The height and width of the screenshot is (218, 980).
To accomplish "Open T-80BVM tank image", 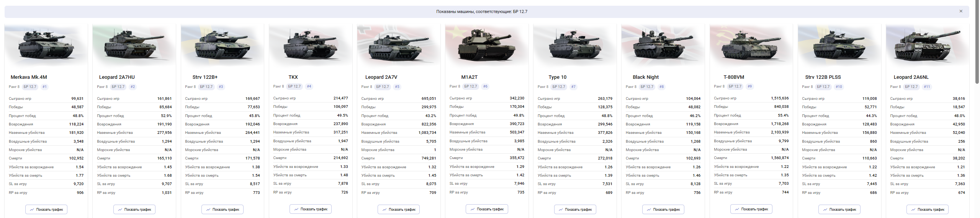I will point(751,45).
